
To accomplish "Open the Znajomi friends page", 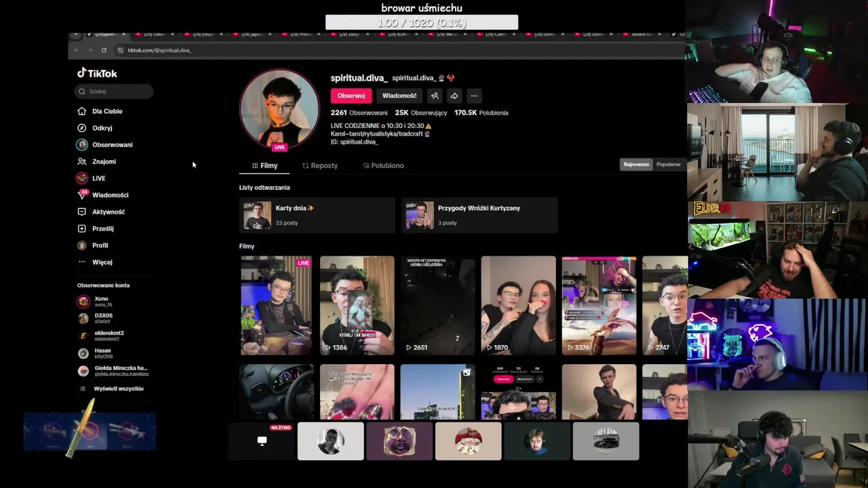I will tap(96, 161).
